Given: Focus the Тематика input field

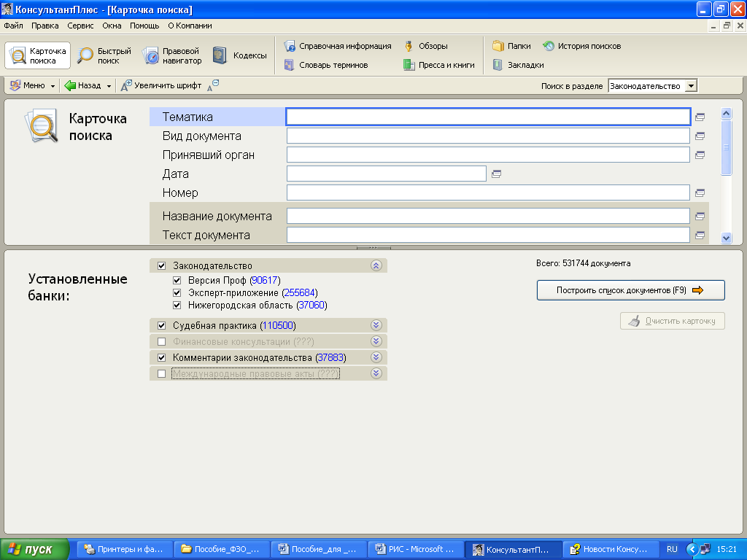Looking at the screenshot, I should [x=488, y=117].
